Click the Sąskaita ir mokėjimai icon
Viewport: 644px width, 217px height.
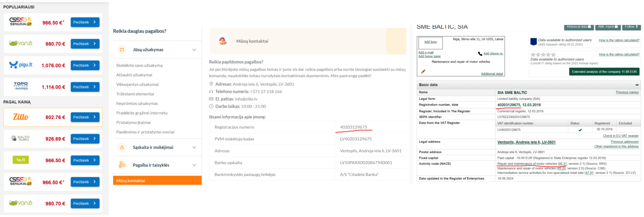(x=122, y=147)
